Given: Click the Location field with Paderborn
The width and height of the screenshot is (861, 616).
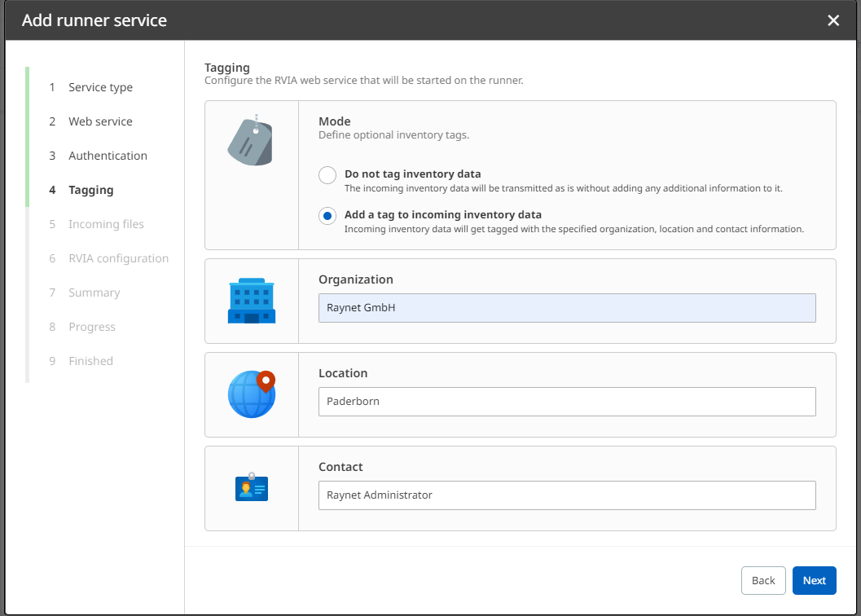Looking at the screenshot, I should pyautogui.click(x=567, y=402).
